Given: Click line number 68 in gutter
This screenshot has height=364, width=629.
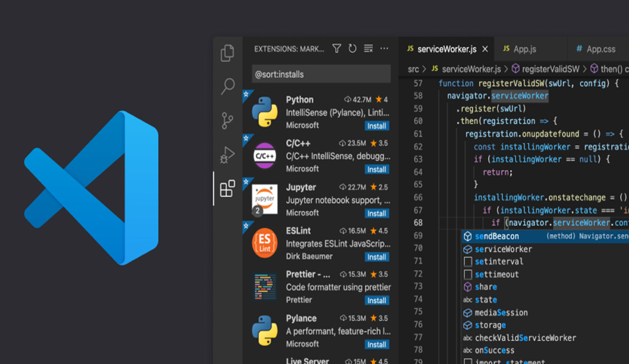Looking at the screenshot, I should [x=418, y=223].
